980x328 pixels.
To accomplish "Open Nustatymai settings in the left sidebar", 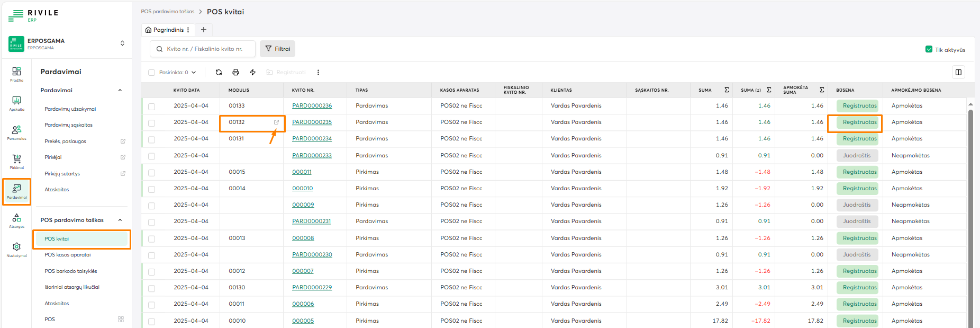I will 17,249.
